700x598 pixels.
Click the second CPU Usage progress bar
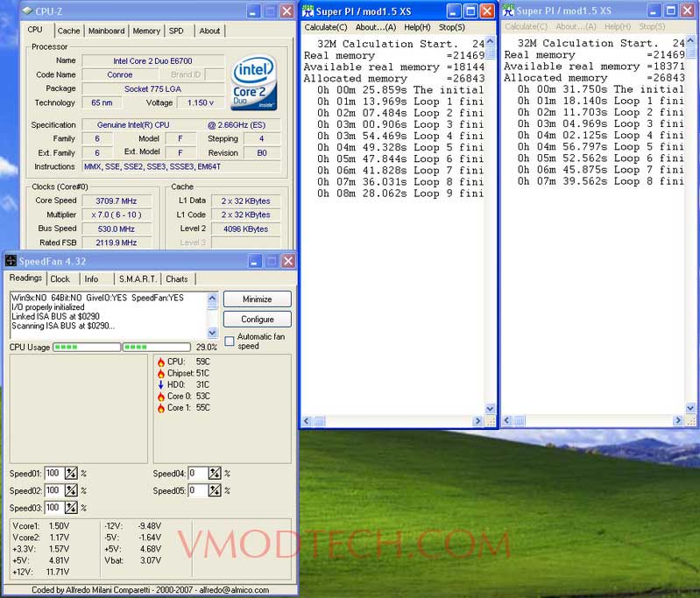[157, 347]
